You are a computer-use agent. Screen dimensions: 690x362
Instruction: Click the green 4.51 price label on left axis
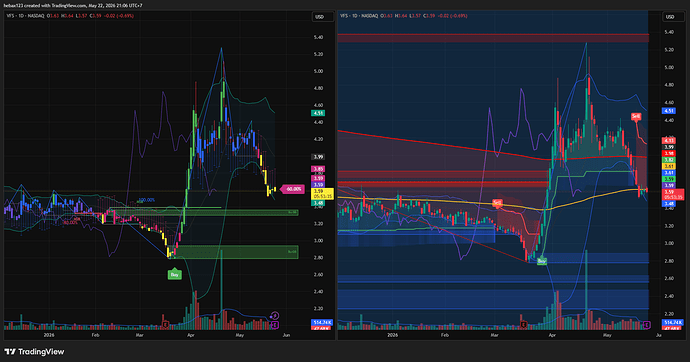coord(318,113)
